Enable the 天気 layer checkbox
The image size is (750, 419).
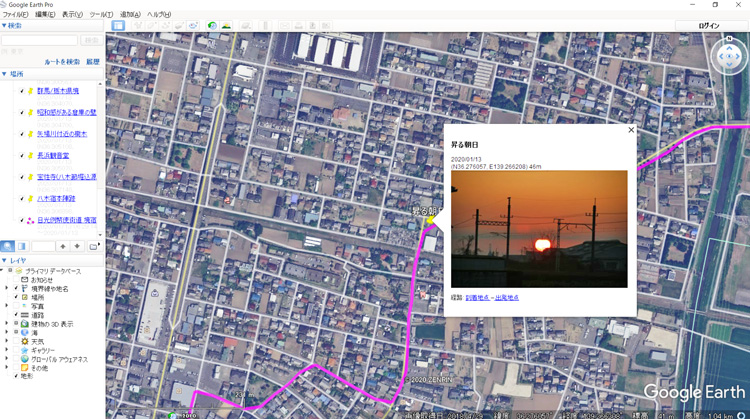[x=16, y=341]
